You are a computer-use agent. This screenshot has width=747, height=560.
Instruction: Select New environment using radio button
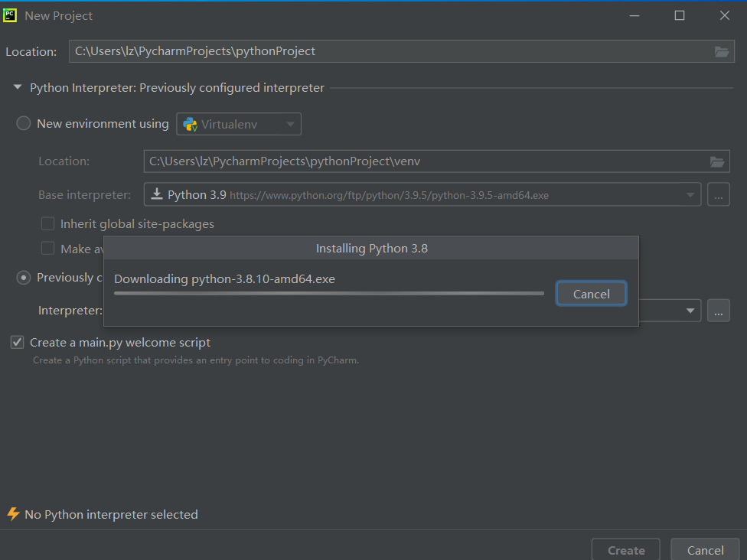[23, 124]
